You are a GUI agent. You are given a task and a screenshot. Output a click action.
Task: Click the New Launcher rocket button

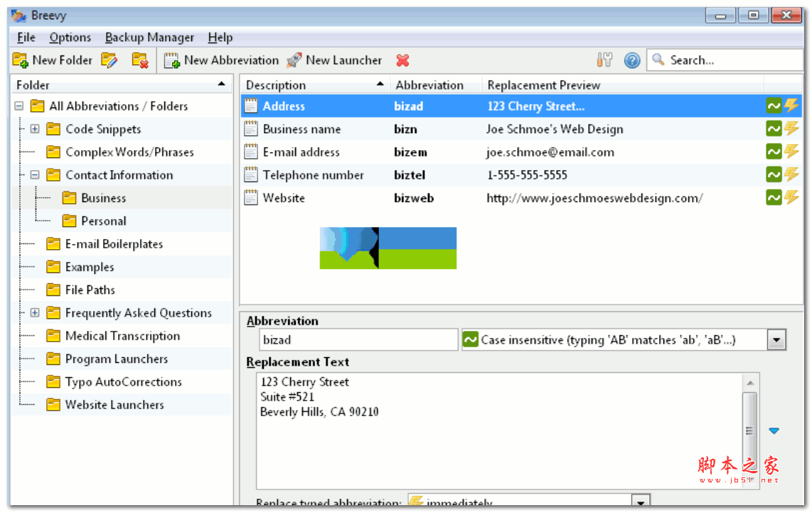[334, 60]
